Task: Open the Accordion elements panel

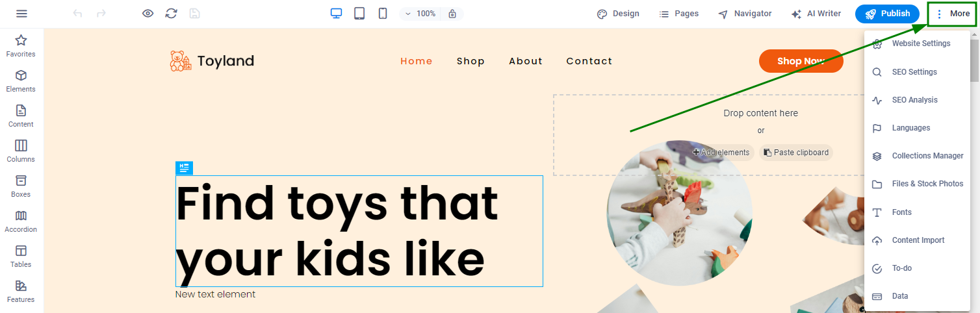Action: pyautogui.click(x=21, y=221)
